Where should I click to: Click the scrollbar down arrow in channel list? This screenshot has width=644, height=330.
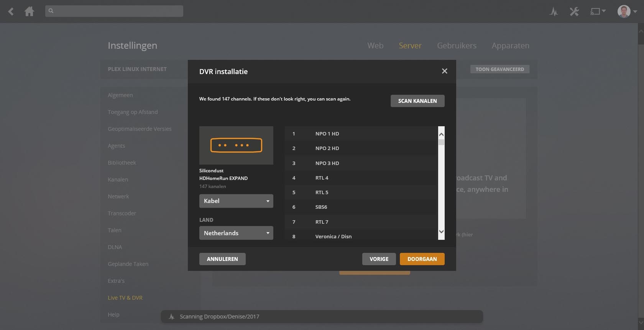pyautogui.click(x=441, y=231)
